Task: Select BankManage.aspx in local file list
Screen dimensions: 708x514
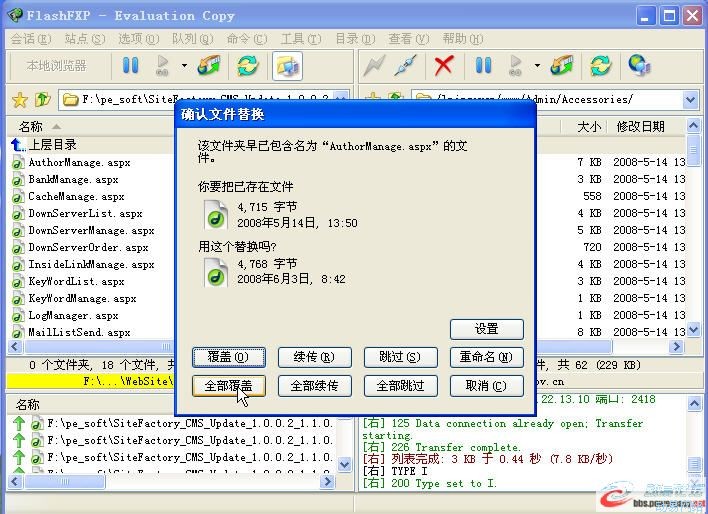Action: 73,180
